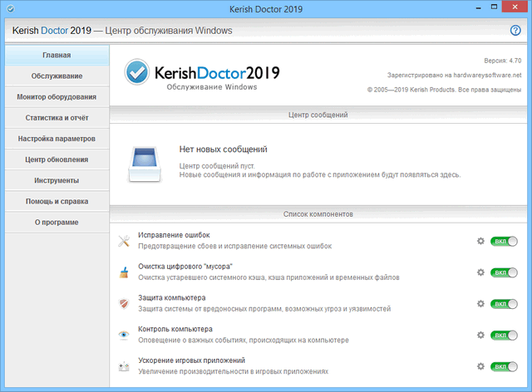Open Центр обновления from sidebar
The image size is (532, 392).
(x=57, y=159)
